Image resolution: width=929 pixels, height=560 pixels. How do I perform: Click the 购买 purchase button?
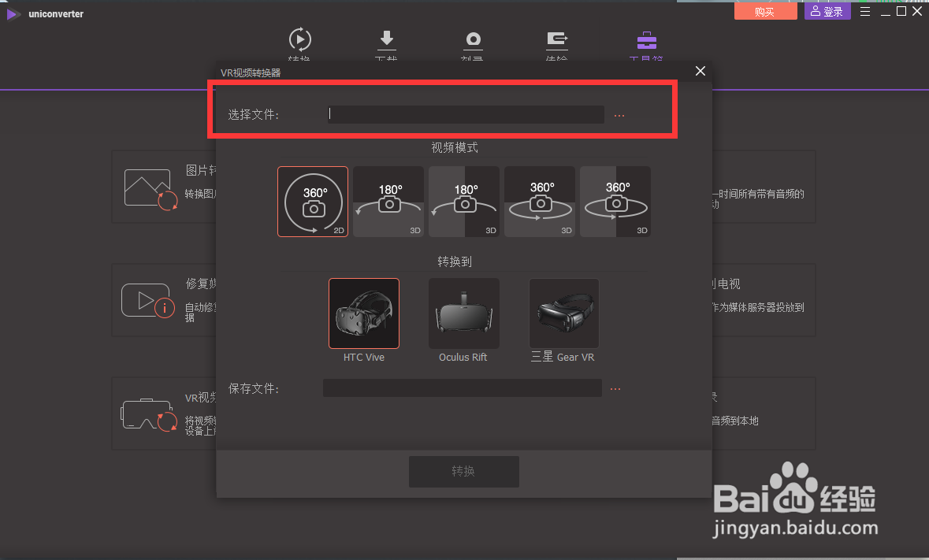coord(765,11)
